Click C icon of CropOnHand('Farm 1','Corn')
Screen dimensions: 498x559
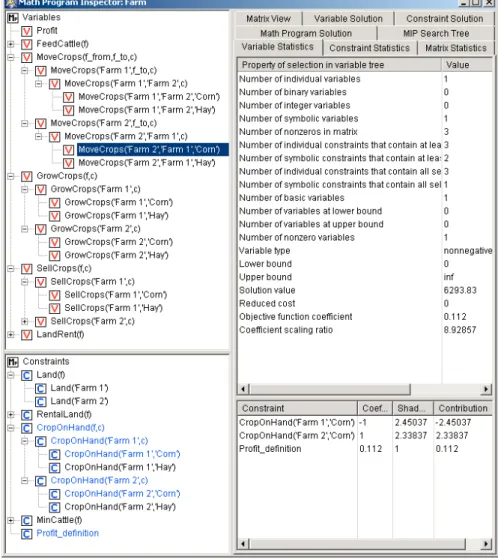point(55,455)
